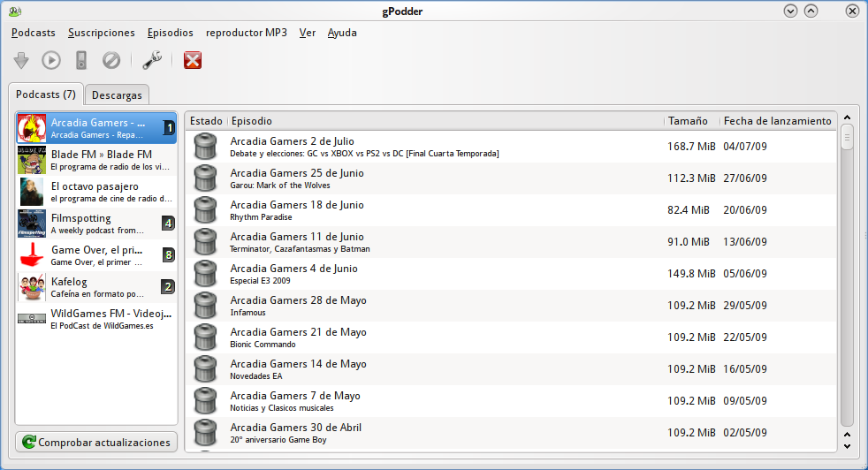This screenshot has width=868, height=470.
Task: Click the sync to MP3 player icon
Action: click(81, 60)
